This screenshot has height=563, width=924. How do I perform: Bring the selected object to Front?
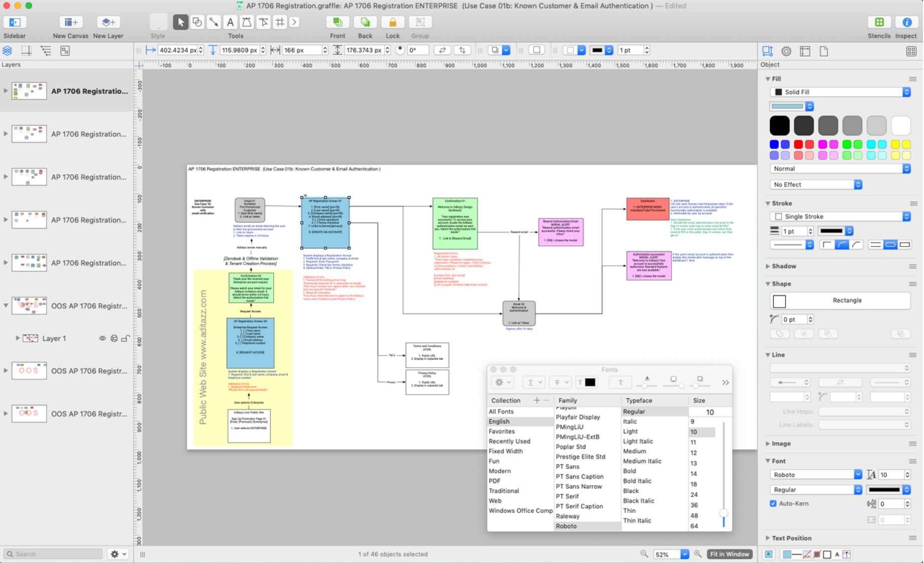337,23
